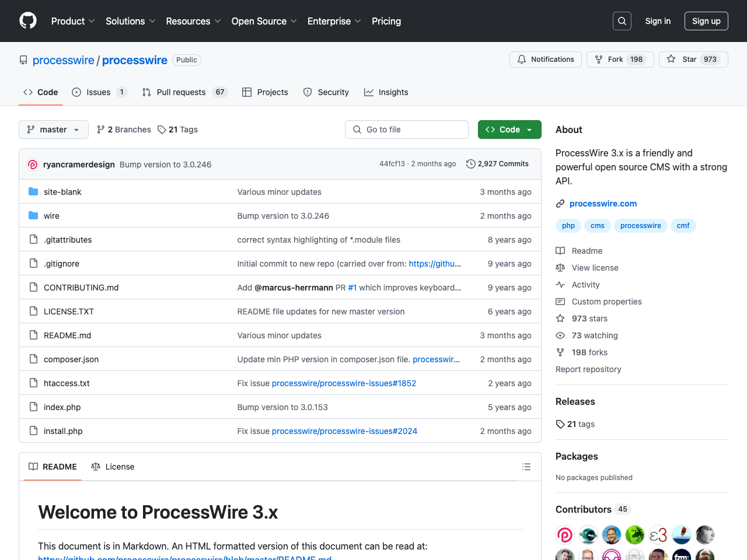Click the link icon beside processwire.com

(x=560, y=204)
